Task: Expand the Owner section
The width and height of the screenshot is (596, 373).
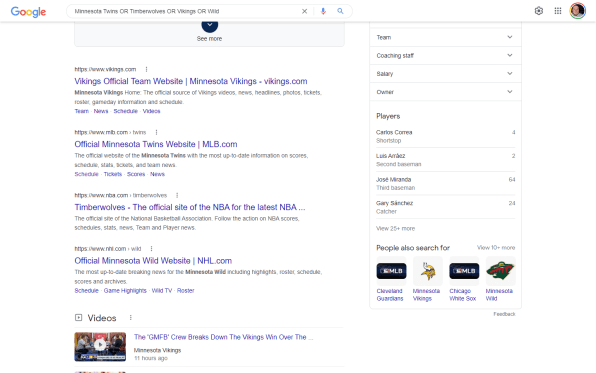Action: coord(445,92)
